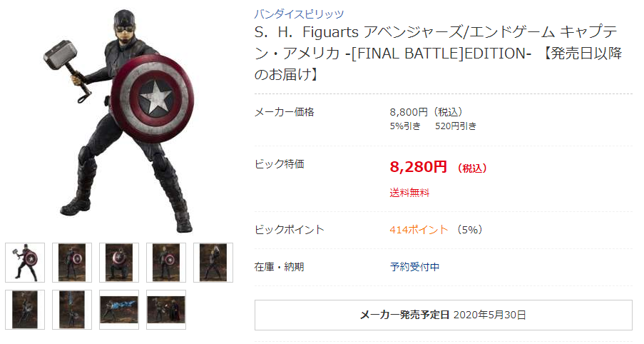Image resolution: width=644 pixels, height=344 pixels.
Task: Open the thumbnail showing two figures
Action: pos(166,309)
